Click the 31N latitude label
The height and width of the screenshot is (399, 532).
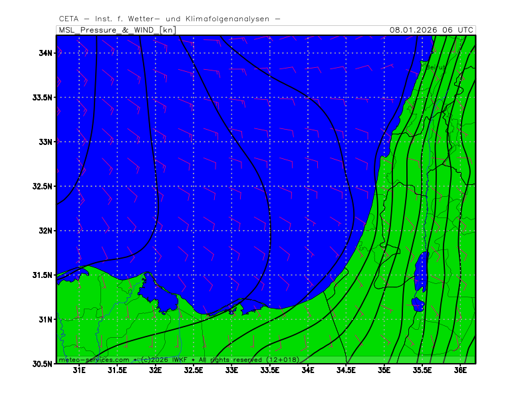[45, 319]
